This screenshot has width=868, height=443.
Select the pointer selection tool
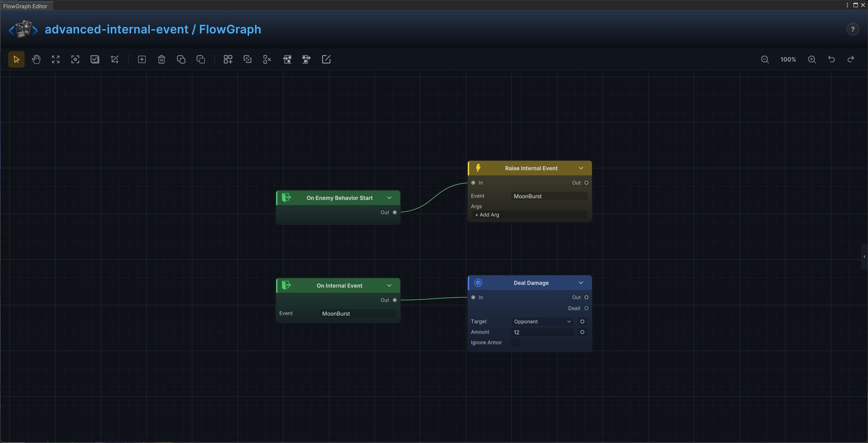[16, 59]
